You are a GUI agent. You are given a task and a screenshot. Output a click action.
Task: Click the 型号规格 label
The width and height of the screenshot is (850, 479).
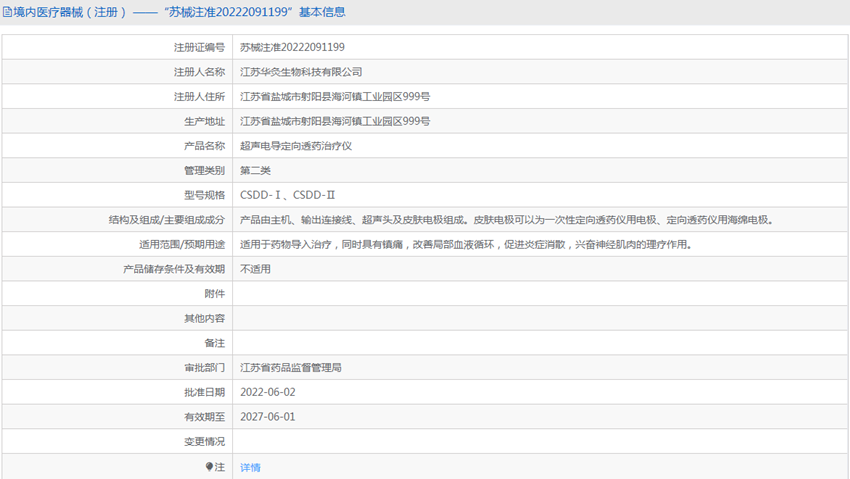click(x=204, y=195)
